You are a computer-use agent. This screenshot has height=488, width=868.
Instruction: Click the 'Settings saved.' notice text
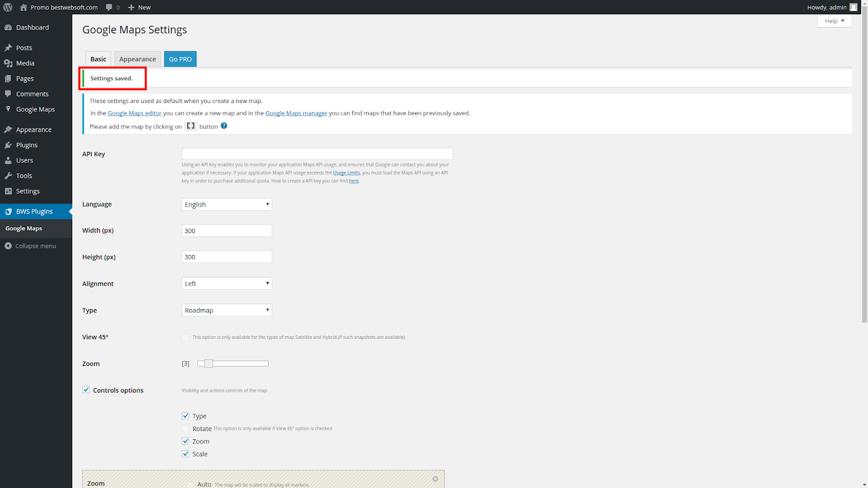pos(111,79)
